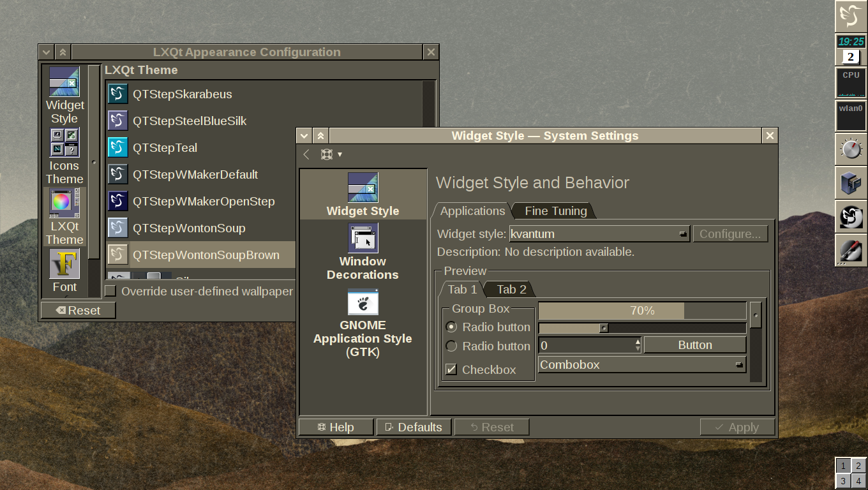
Task: Click System Settings Reset button
Action: [x=491, y=427]
